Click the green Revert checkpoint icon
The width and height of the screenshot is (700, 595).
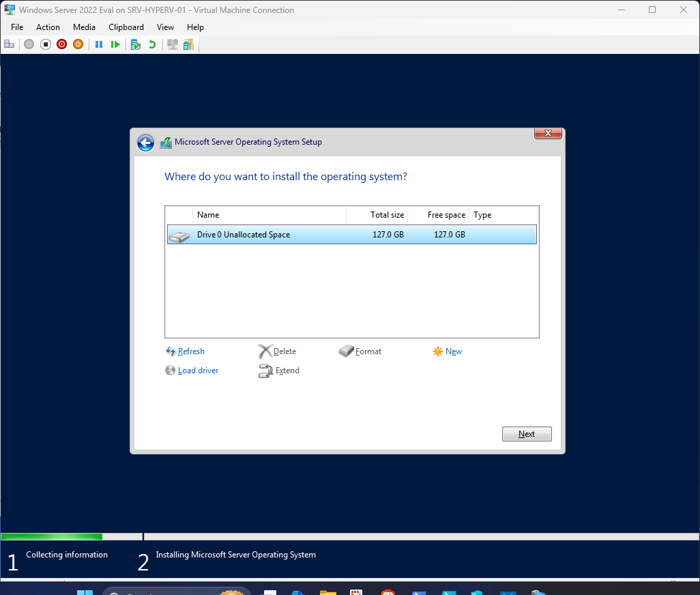coord(151,44)
